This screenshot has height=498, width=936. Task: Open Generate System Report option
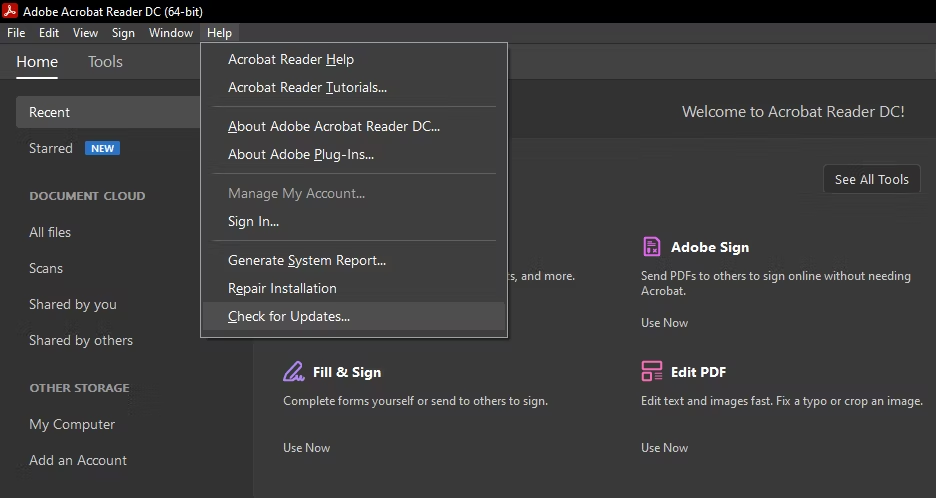(307, 260)
